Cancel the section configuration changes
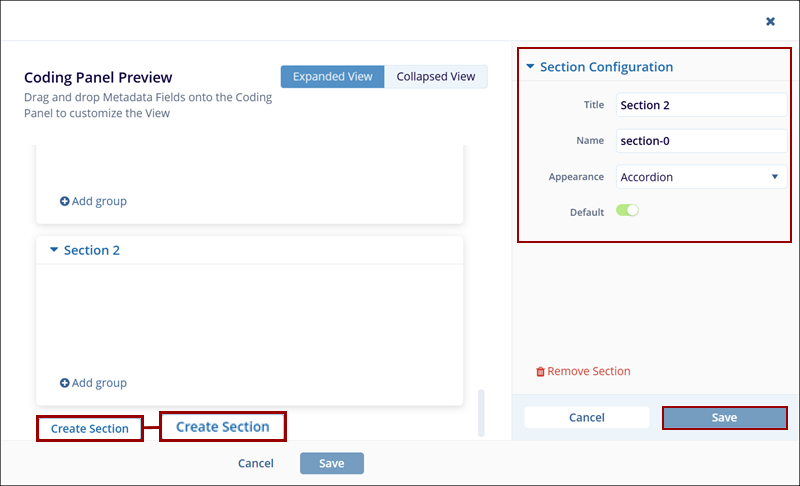Viewport: 800px width, 486px height. pos(587,418)
